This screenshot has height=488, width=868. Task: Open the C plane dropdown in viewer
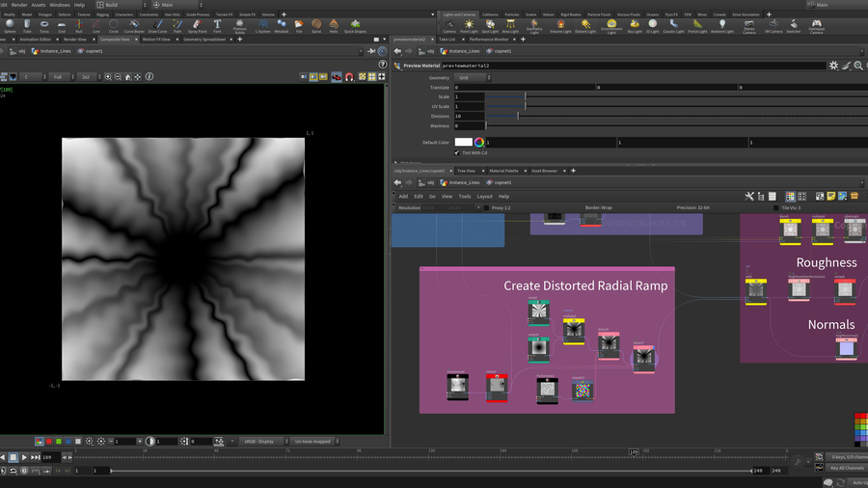click(x=32, y=77)
